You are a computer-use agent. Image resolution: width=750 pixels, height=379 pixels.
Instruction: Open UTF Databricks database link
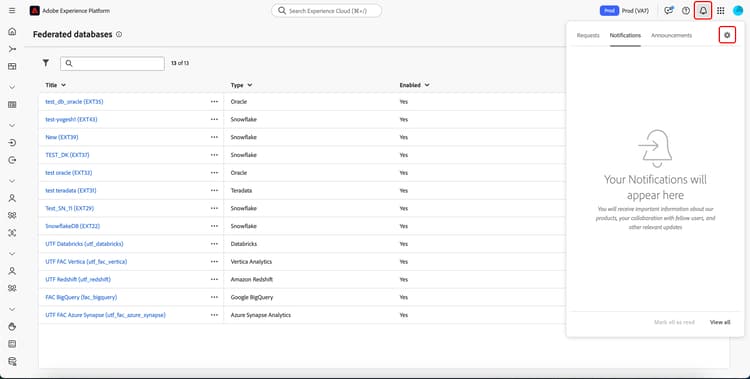84,244
